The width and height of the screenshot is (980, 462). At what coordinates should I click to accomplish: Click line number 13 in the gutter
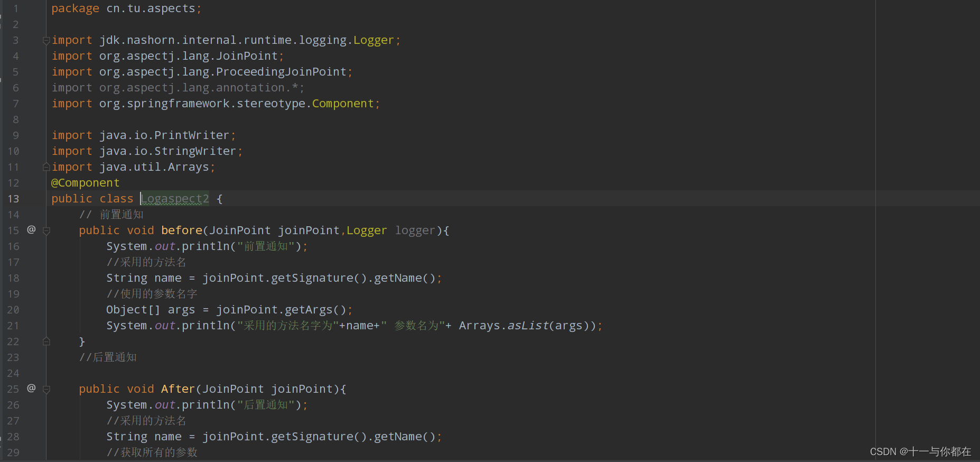[x=13, y=199]
